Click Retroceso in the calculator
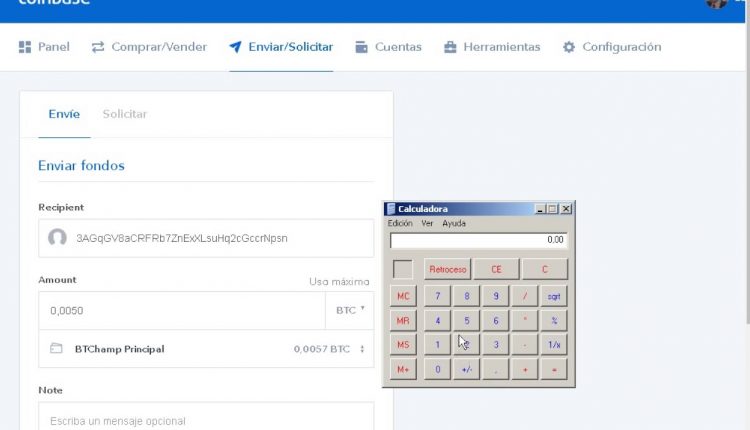Screen dimensions: 750x430 coord(448,269)
